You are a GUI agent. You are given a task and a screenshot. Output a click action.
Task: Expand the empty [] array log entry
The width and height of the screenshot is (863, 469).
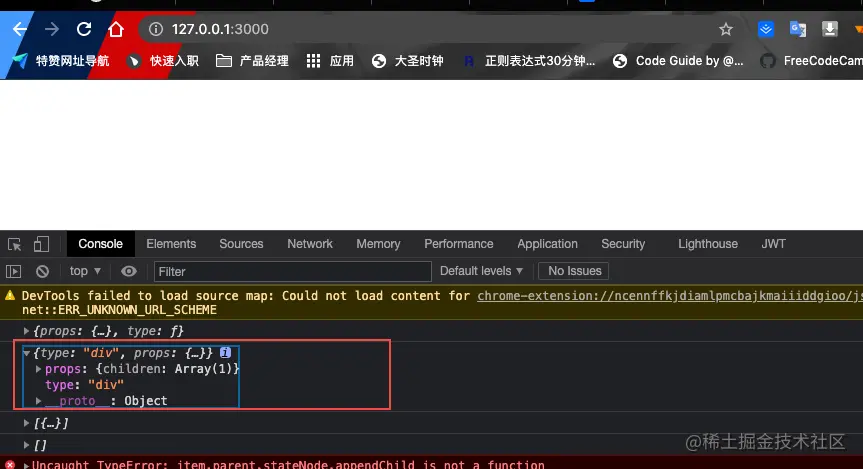point(26,445)
